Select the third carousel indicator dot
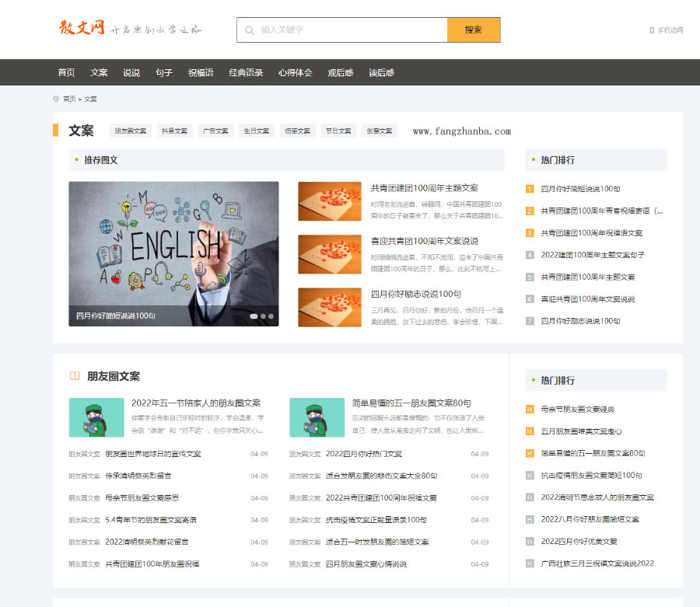Image resolution: width=700 pixels, height=607 pixels. click(271, 316)
